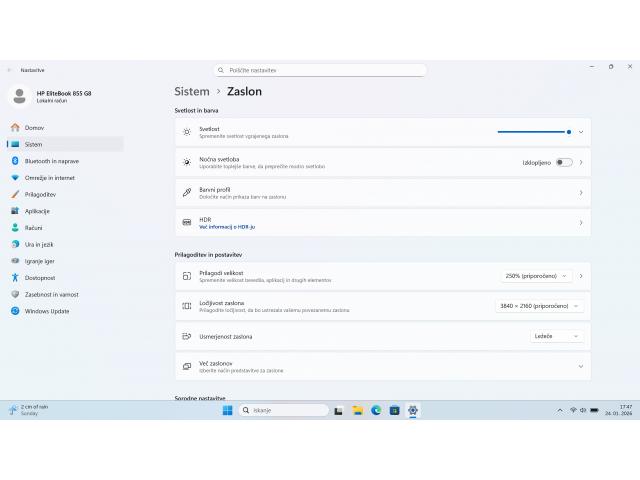This screenshot has width=640, height=480.
Task: Open the Ločljivost zaslona resolution dropdown
Action: coord(539,306)
